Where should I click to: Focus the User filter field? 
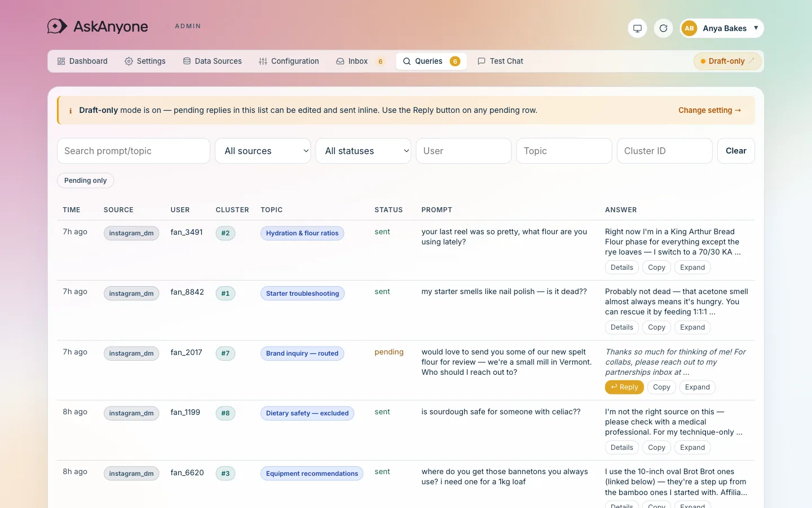464,151
